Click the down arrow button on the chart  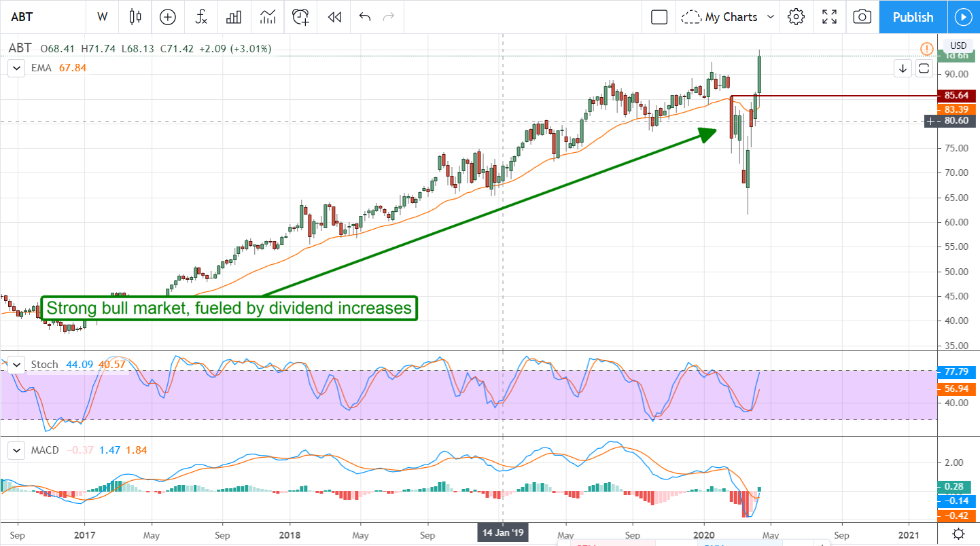tap(903, 68)
